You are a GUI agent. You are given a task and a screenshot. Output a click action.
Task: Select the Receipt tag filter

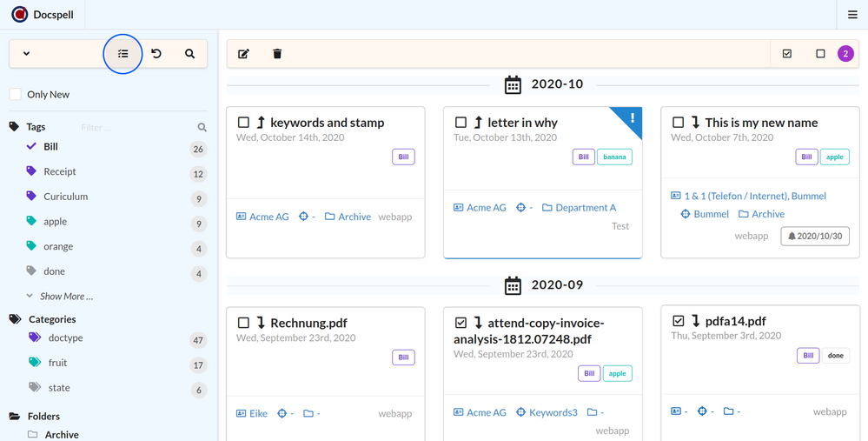(x=60, y=172)
